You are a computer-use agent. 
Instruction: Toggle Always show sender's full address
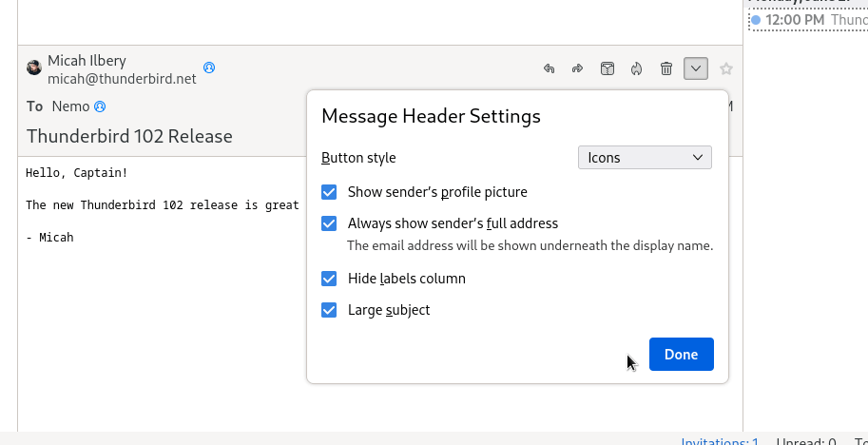click(x=329, y=223)
